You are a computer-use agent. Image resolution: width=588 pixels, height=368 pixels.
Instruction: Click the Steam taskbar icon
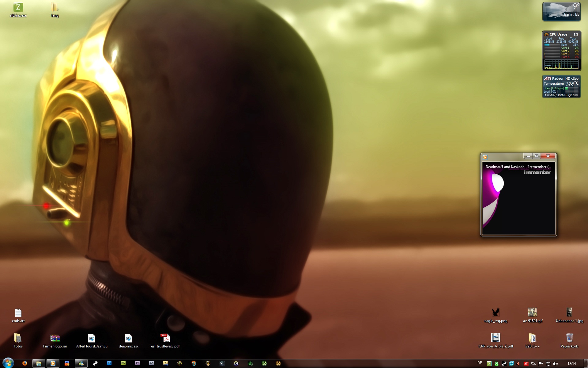click(95, 363)
